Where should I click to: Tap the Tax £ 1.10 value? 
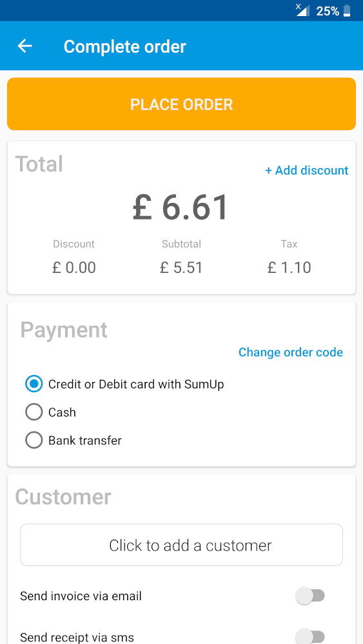pos(289,268)
